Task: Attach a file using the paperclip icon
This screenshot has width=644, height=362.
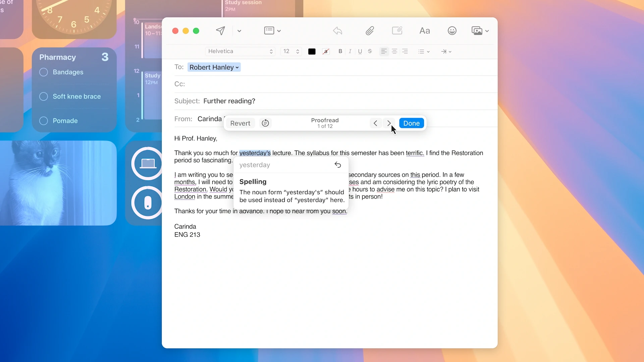Action: (370, 31)
